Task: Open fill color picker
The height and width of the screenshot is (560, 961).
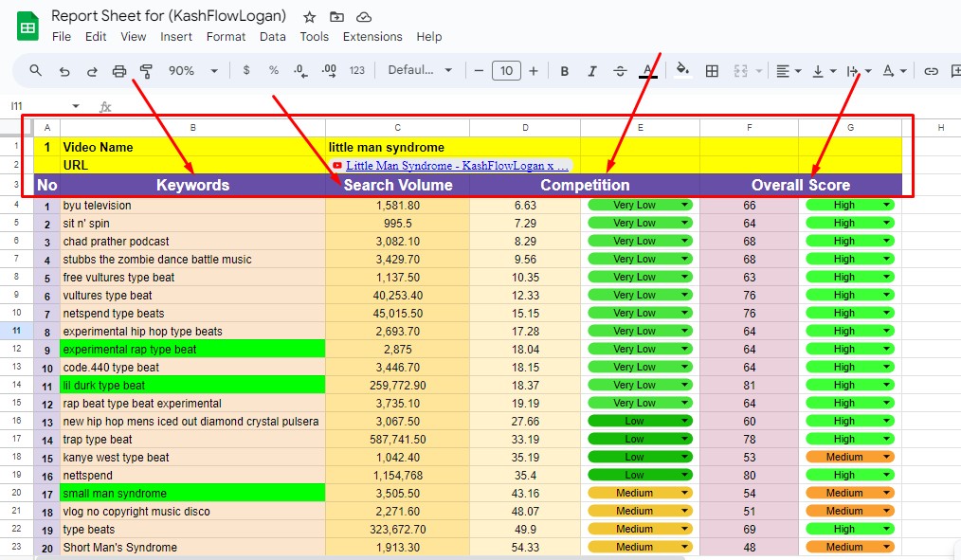Action: click(x=682, y=70)
